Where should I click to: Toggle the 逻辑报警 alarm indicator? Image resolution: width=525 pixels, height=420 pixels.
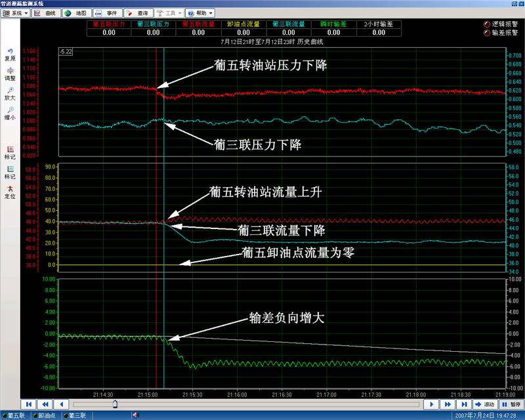coord(487,24)
